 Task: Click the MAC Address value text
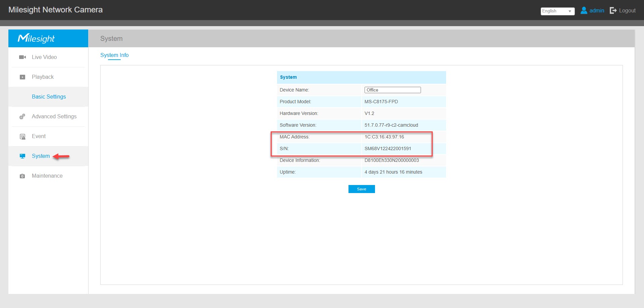click(384, 137)
